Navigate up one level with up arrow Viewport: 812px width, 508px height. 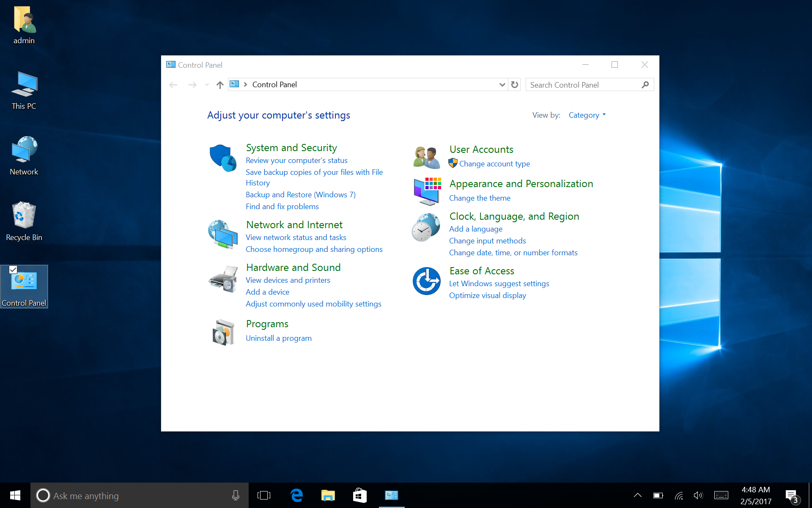tap(220, 85)
